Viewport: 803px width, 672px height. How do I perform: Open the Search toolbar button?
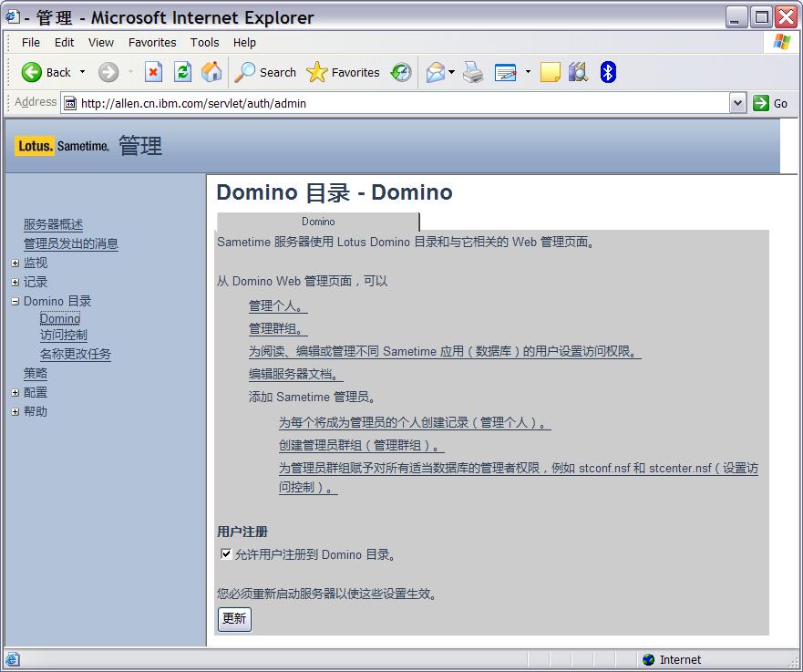(265, 72)
